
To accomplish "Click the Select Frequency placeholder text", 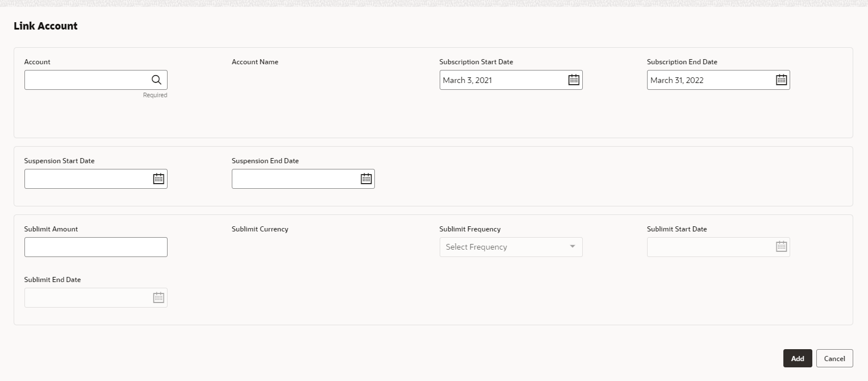I will click(x=476, y=247).
